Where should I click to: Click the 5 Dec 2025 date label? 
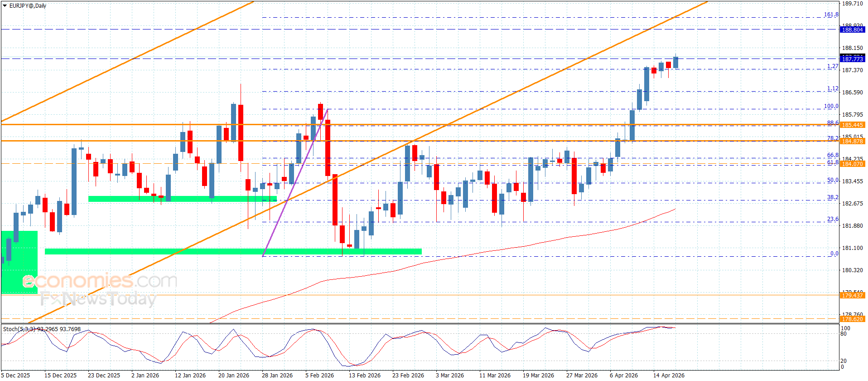pyautogui.click(x=15, y=376)
